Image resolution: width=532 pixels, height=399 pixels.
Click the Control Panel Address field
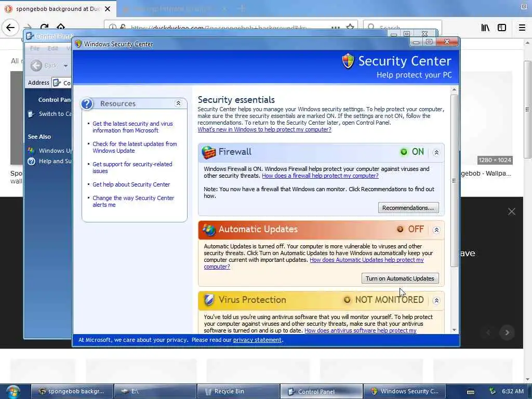pyautogui.click(x=62, y=83)
